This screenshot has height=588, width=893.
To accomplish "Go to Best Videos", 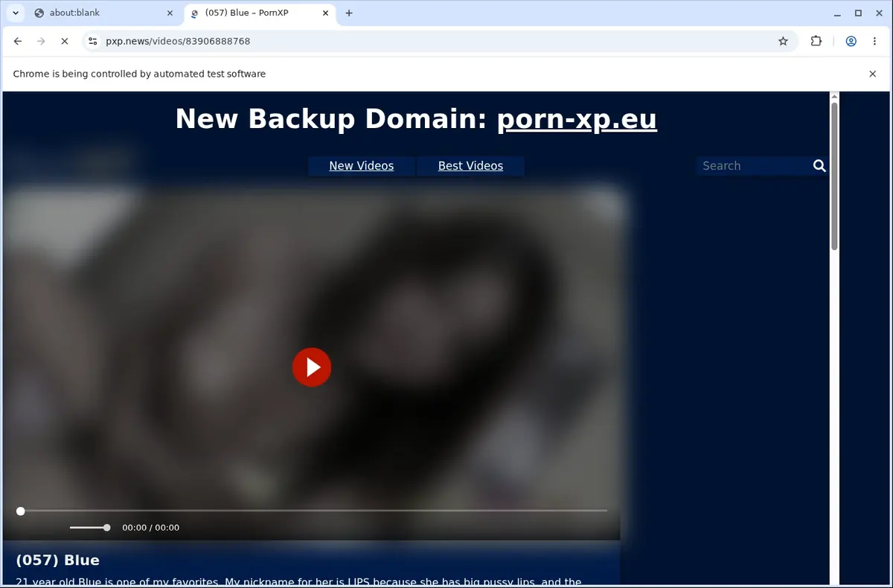I will click(x=470, y=166).
